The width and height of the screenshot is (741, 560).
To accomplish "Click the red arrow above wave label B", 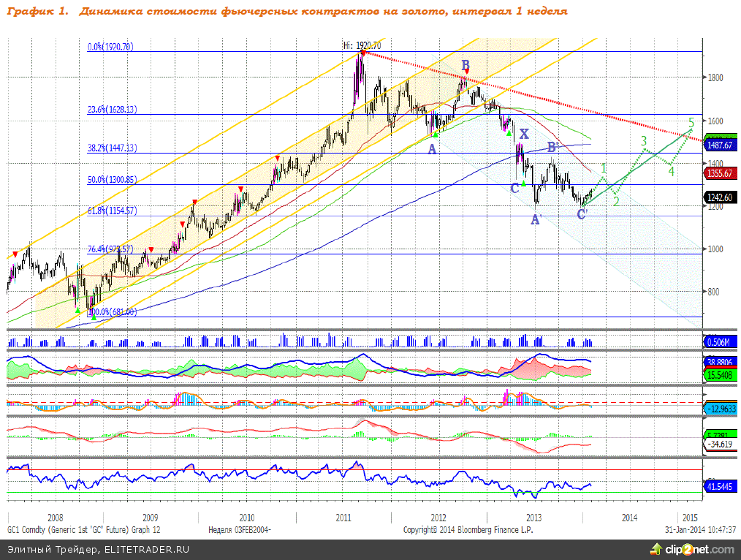I will (x=466, y=72).
